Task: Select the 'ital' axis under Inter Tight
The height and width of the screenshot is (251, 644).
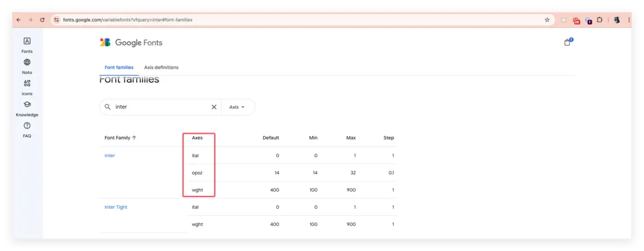Action: pos(195,207)
